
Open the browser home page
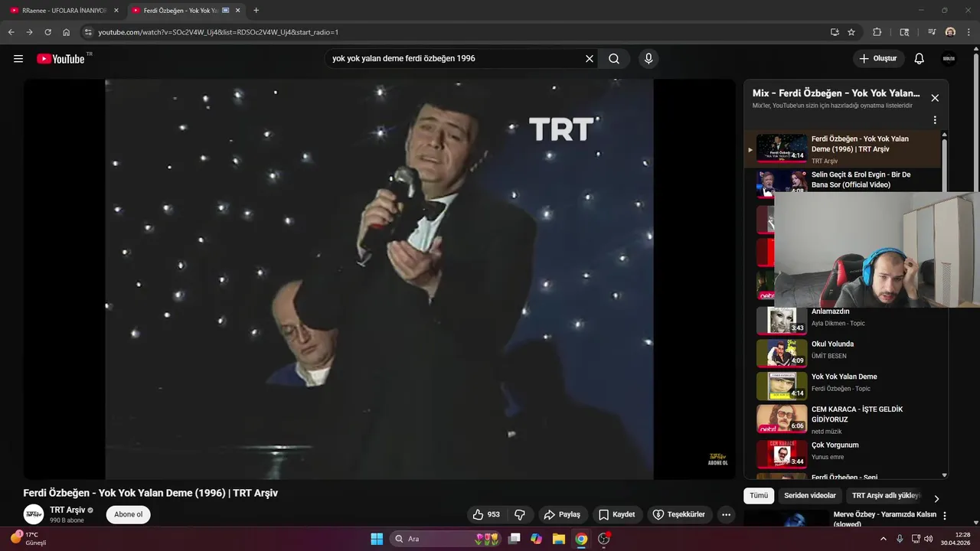[x=67, y=32]
